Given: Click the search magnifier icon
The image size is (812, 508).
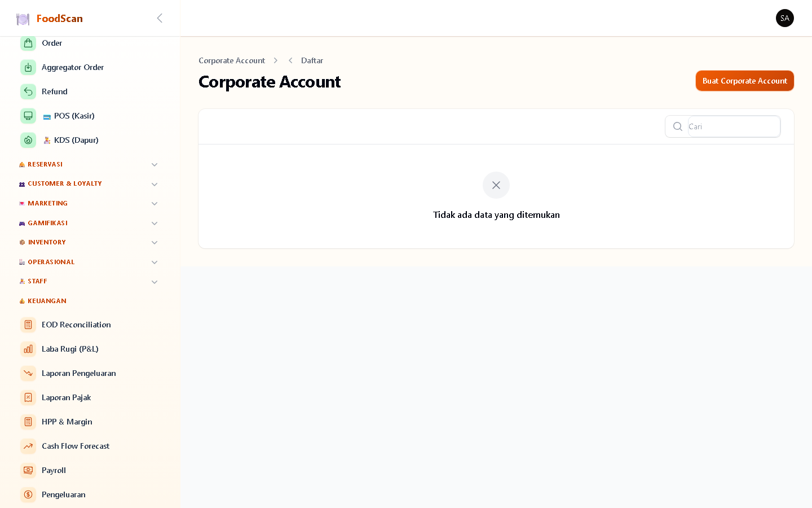Looking at the screenshot, I should tap(678, 126).
